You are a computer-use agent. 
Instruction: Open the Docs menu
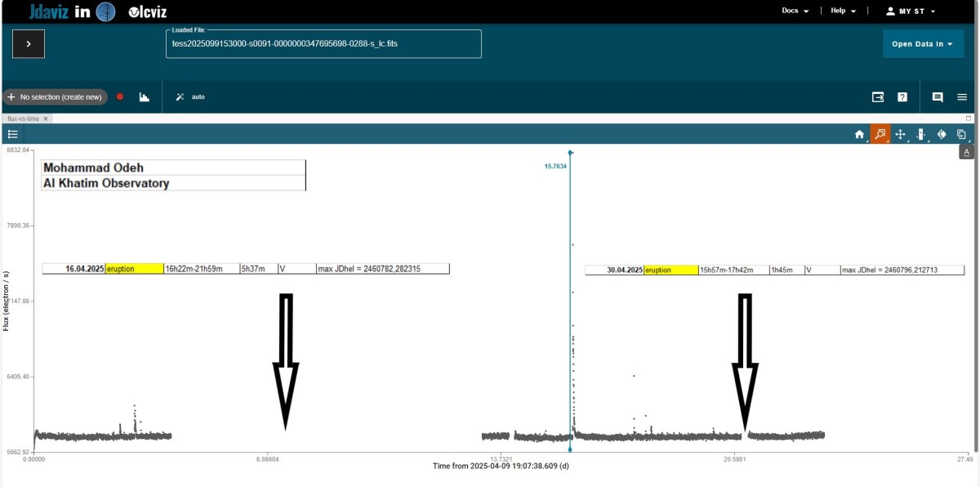(x=795, y=11)
